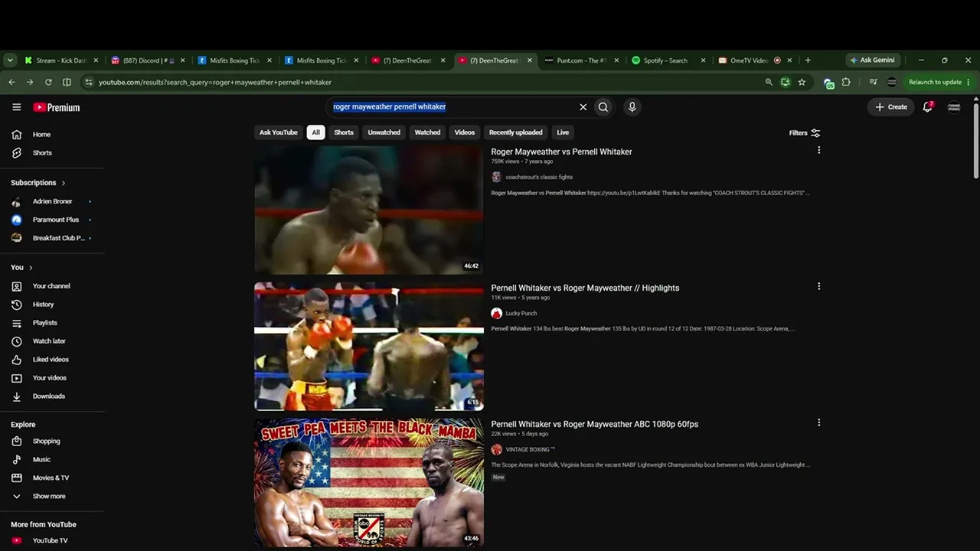980x551 pixels.
Task: Expand the You section
Action: pyautogui.click(x=21, y=268)
